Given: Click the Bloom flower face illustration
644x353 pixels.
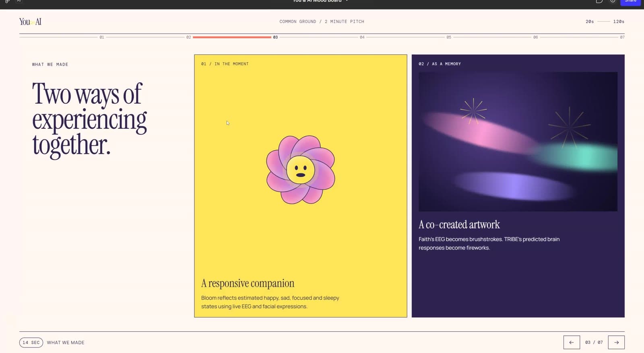Looking at the screenshot, I should pyautogui.click(x=301, y=170).
